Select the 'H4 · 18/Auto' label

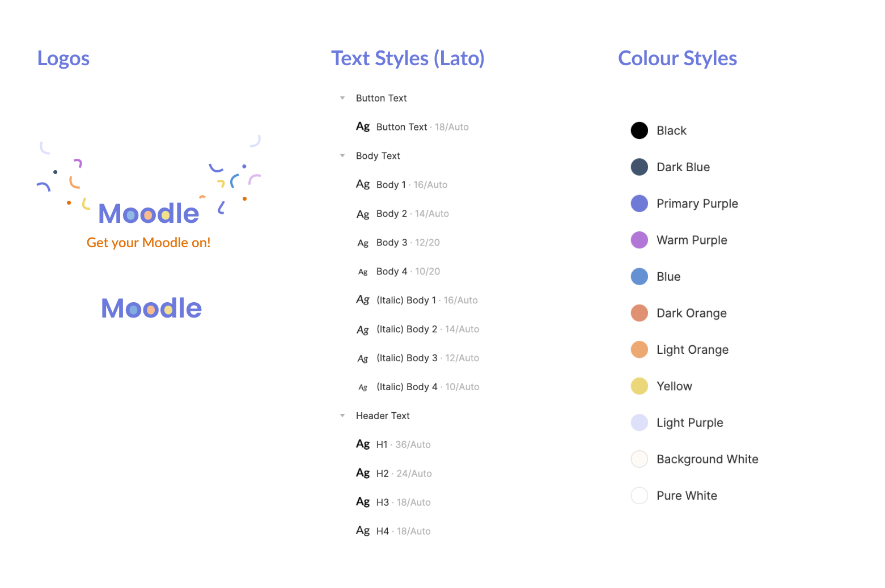(x=404, y=531)
